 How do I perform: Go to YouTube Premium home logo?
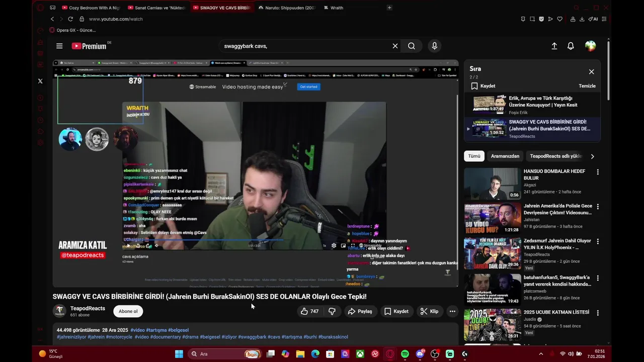pos(89,46)
